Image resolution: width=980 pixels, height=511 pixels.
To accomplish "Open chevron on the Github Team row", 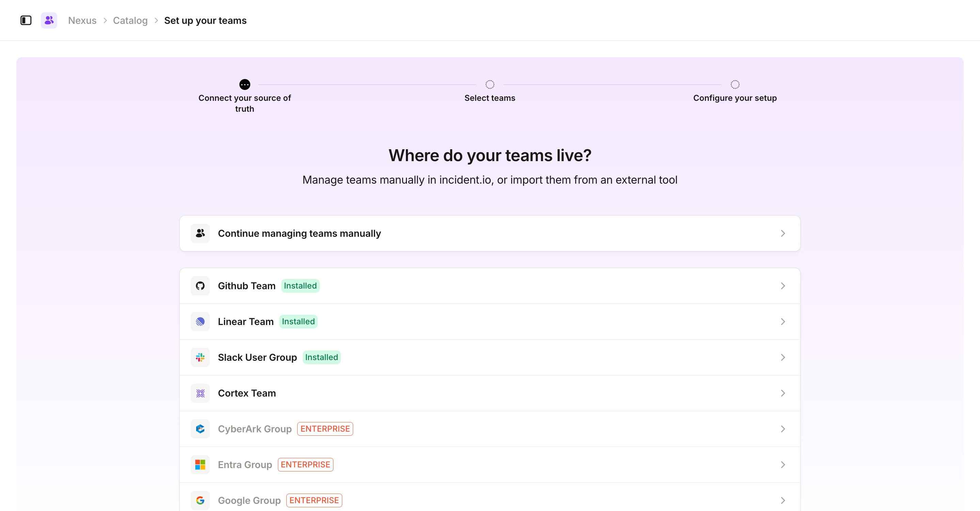I will pyautogui.click(x=783, y=286).
